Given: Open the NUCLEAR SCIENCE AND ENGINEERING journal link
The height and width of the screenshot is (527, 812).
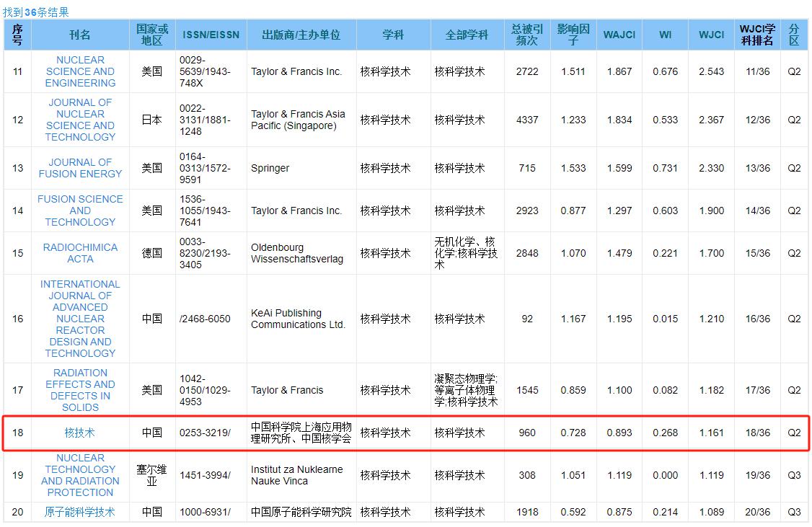Looking at the screenshot, I should click(x=80, y=71).
